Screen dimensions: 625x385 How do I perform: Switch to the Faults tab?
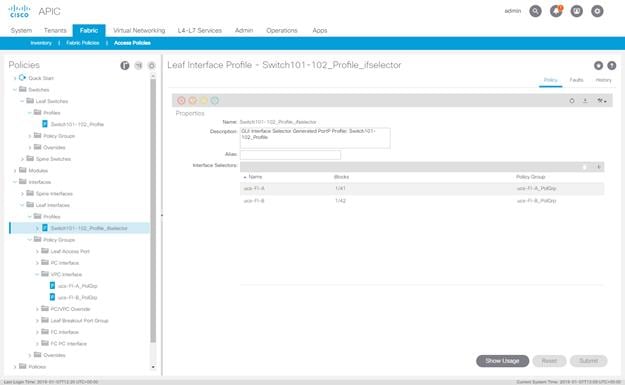coord(576,80)
